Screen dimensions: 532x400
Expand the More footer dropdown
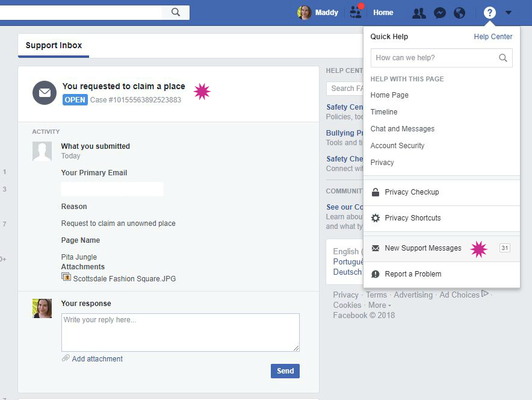click(379, 305)
